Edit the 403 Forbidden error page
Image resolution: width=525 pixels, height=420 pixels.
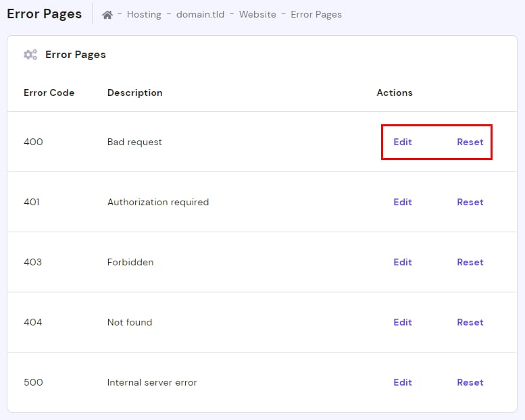coord(403,262)
